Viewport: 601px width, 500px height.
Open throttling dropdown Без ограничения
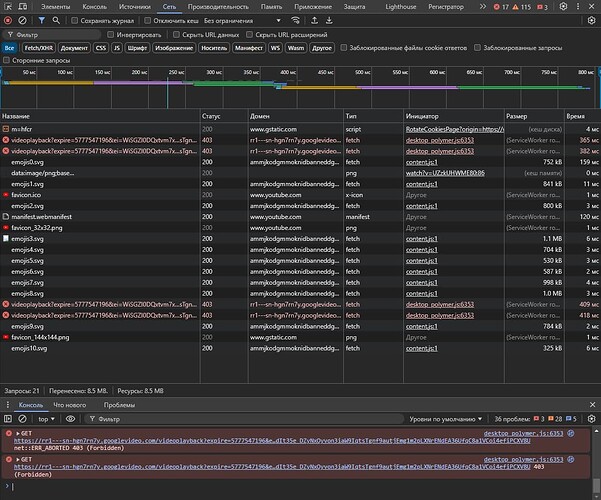point(242,20)
